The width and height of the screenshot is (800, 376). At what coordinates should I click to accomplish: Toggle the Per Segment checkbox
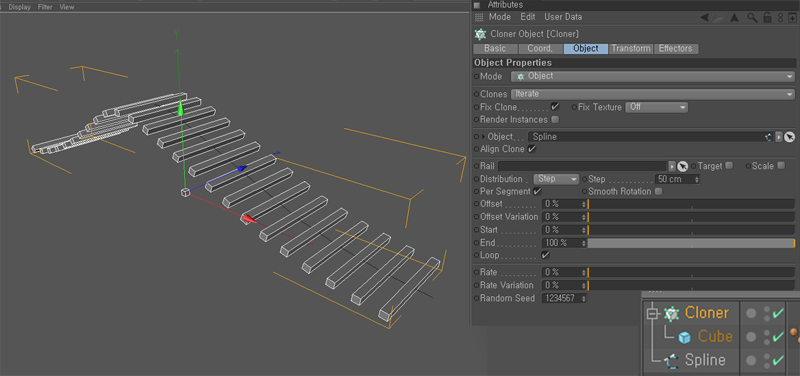click(x=537, y=192)
